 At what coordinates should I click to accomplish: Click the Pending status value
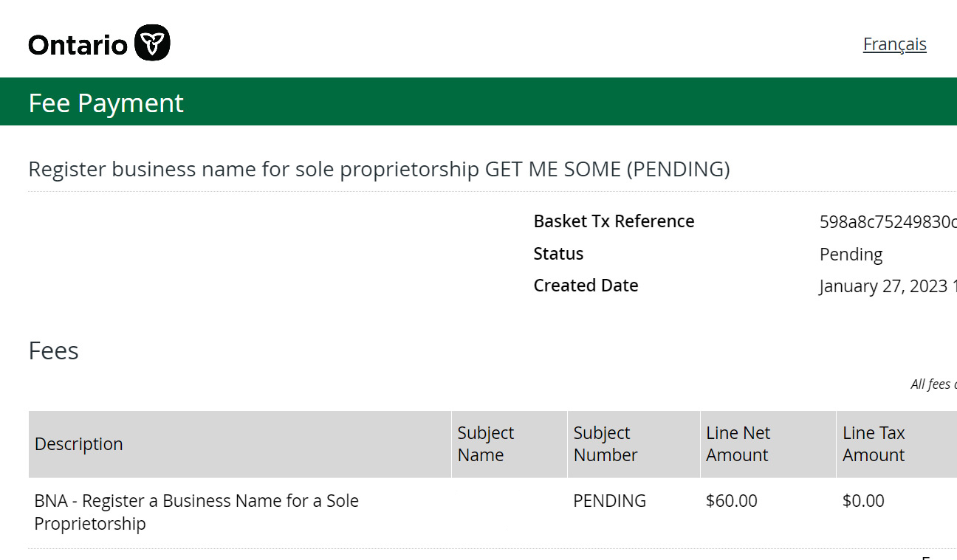(x=851, y=255)
